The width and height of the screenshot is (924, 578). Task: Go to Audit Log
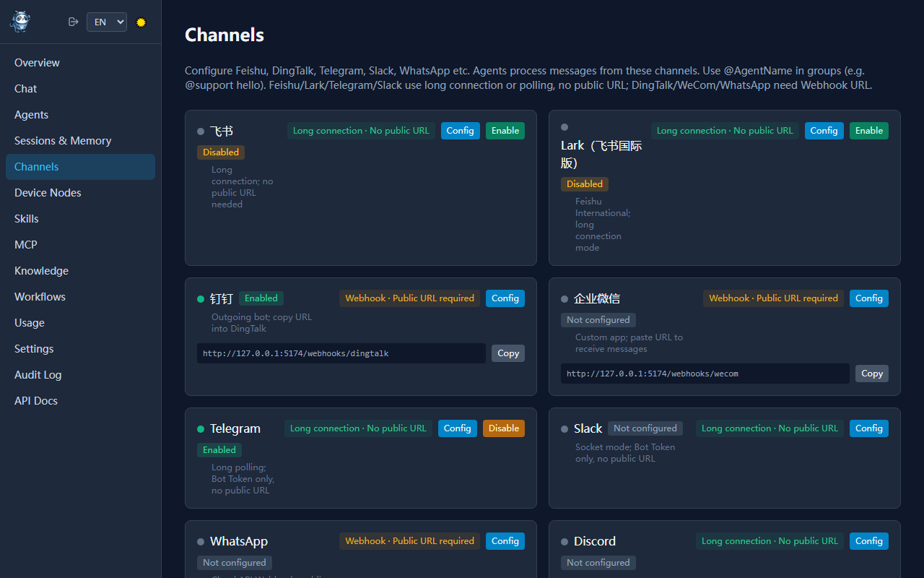80,375
